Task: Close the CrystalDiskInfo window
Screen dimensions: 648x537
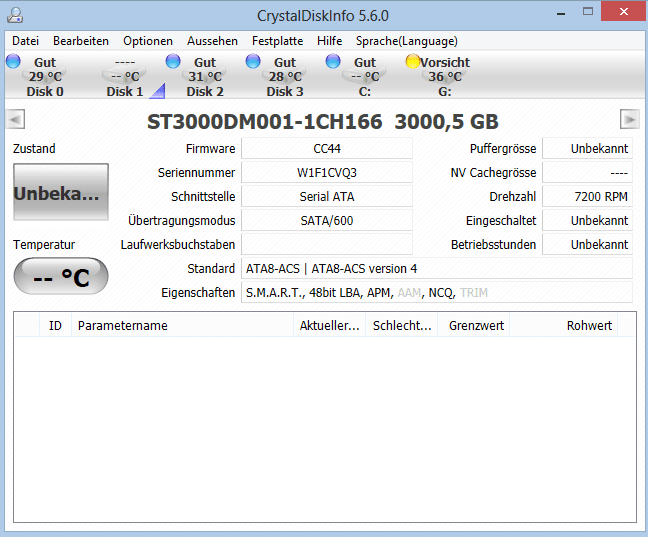Action: (624, 12)
